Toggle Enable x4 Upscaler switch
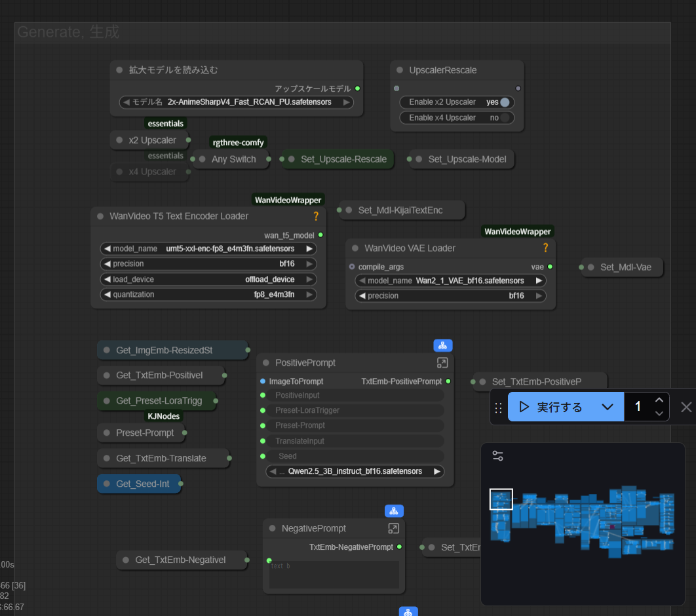The width and height of the screenshot is (696, 616). pos(505,118)
